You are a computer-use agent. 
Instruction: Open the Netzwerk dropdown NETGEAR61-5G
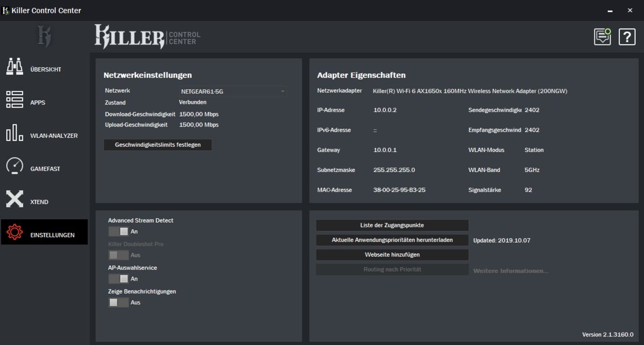click(x=233, y=91)
